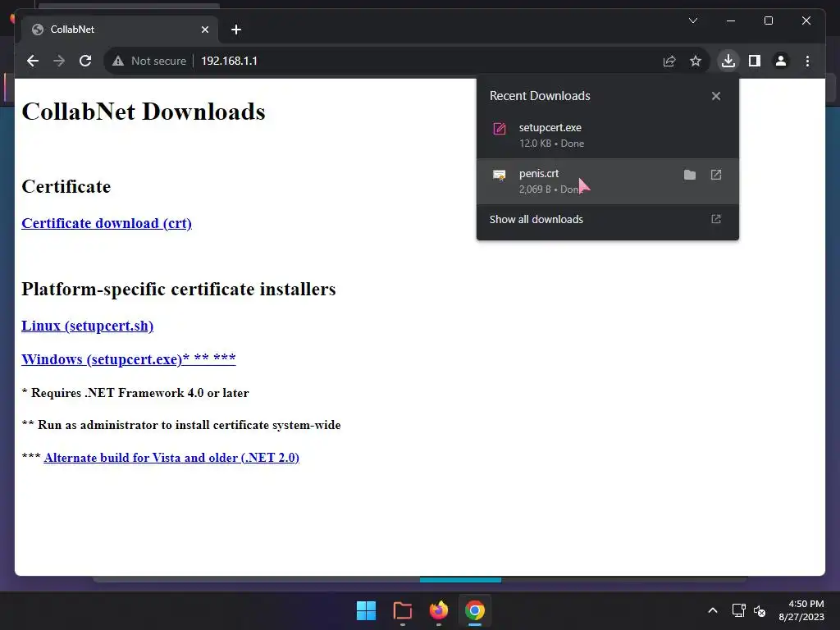
Task: Bookmark this page with the star icon
Action: (696, 61)
